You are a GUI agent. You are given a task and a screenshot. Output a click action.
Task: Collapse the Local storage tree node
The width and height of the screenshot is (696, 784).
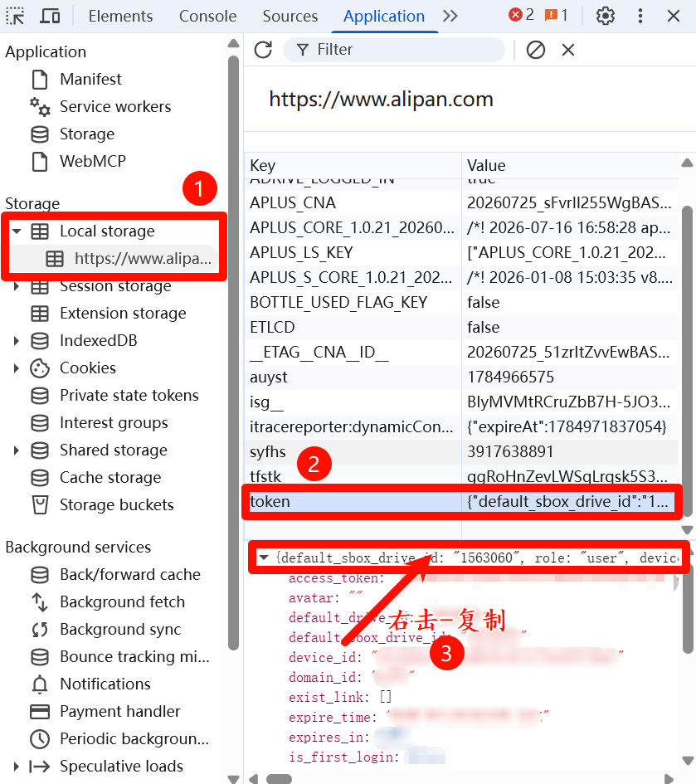pos(17,231)
